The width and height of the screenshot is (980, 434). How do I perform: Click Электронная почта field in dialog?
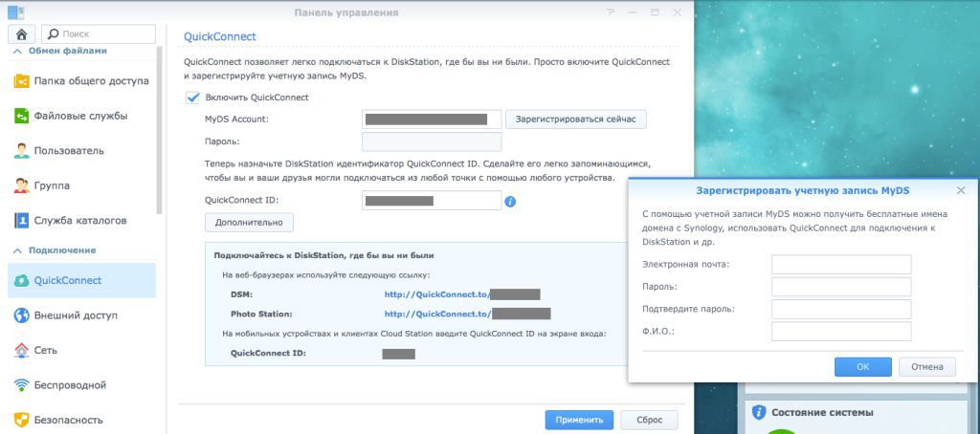[841, 265]
